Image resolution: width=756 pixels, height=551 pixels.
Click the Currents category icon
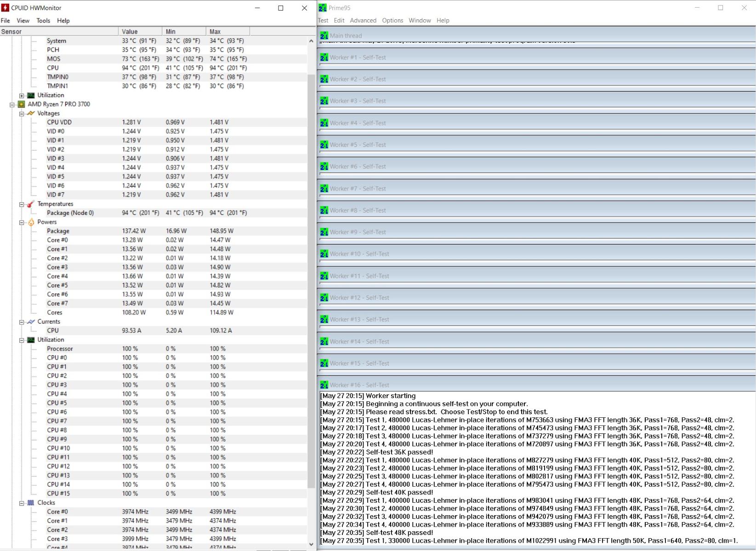point(31,322)
